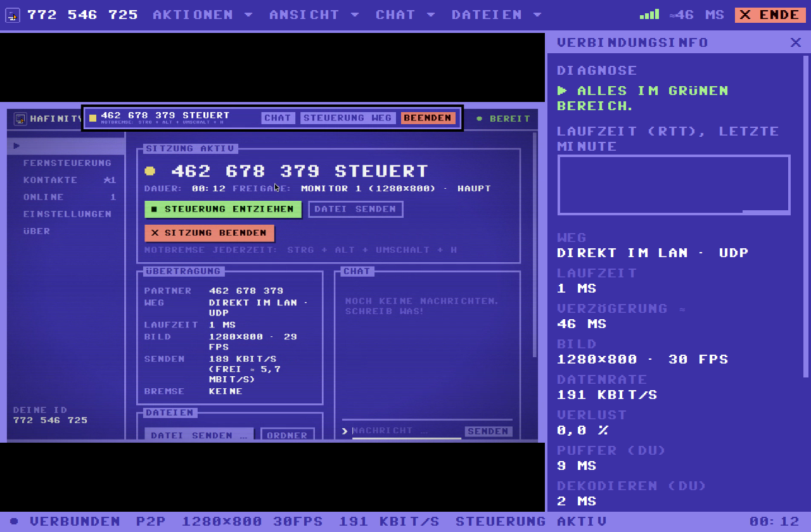Click the green STEUERUNG ENTZIEHEN button
The height and width of the screenshot is (532, 811).
click(223, 209)
